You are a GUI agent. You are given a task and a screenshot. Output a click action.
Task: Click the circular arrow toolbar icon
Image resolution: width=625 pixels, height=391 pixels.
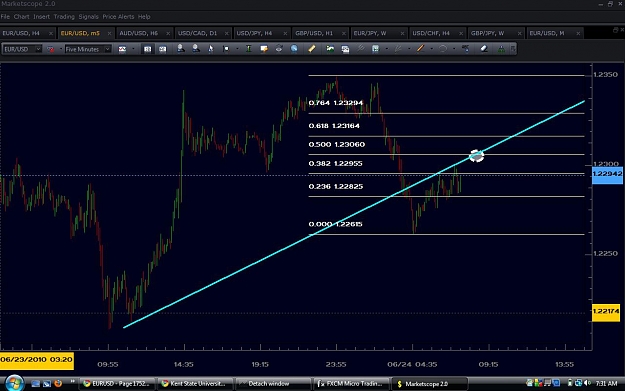442,49
